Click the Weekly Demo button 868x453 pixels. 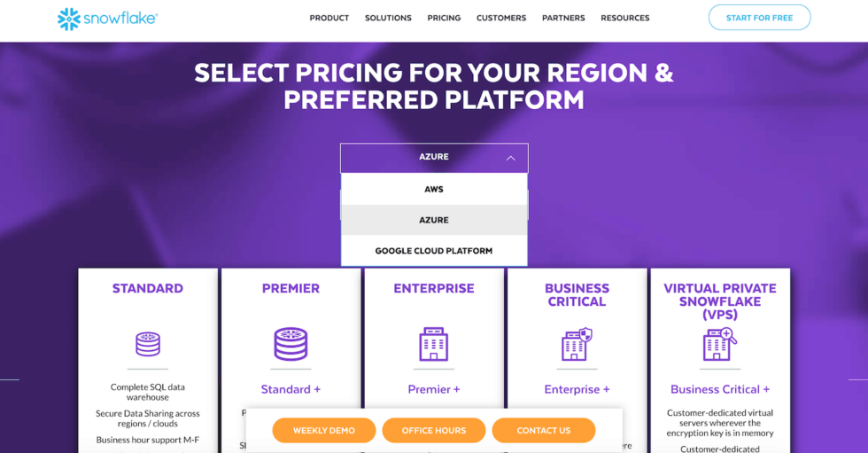pos(324,430)
